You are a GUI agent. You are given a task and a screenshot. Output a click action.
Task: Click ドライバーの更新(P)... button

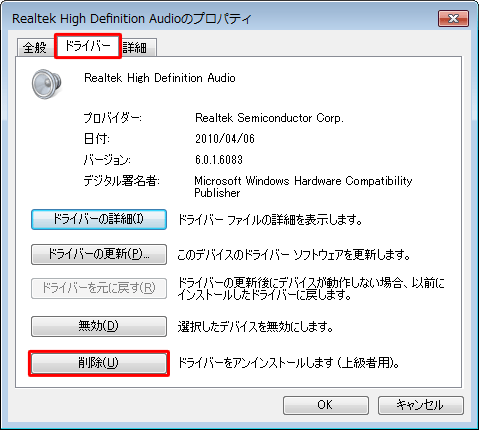pyautogui.click(x=99, y=254)
